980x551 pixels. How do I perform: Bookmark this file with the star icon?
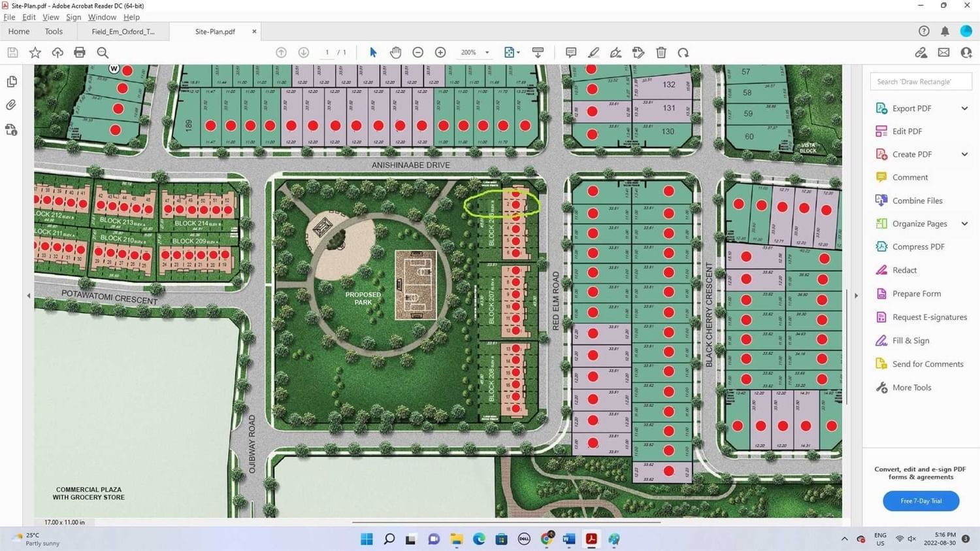(x=35, y=52)
